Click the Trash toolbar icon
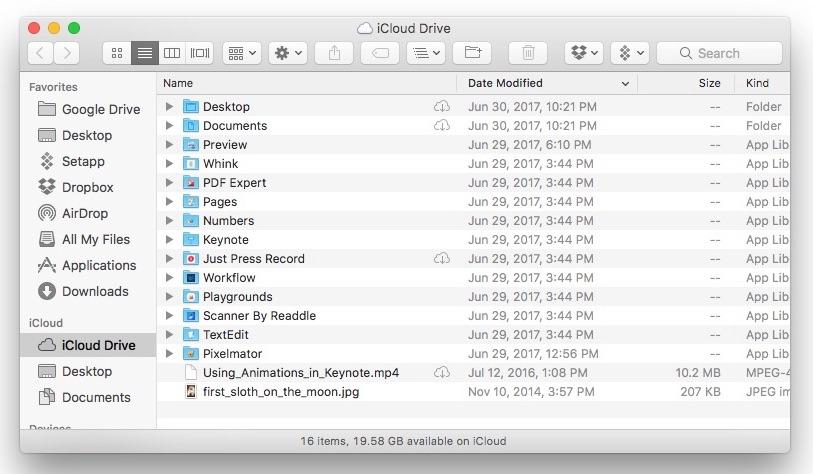The width and height of the screenshot is (813, 474). (x=528, y=53)
